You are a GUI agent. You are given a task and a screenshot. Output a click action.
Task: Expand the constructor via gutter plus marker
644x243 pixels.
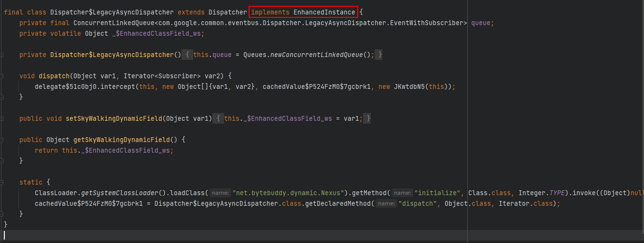coord(2,55)
